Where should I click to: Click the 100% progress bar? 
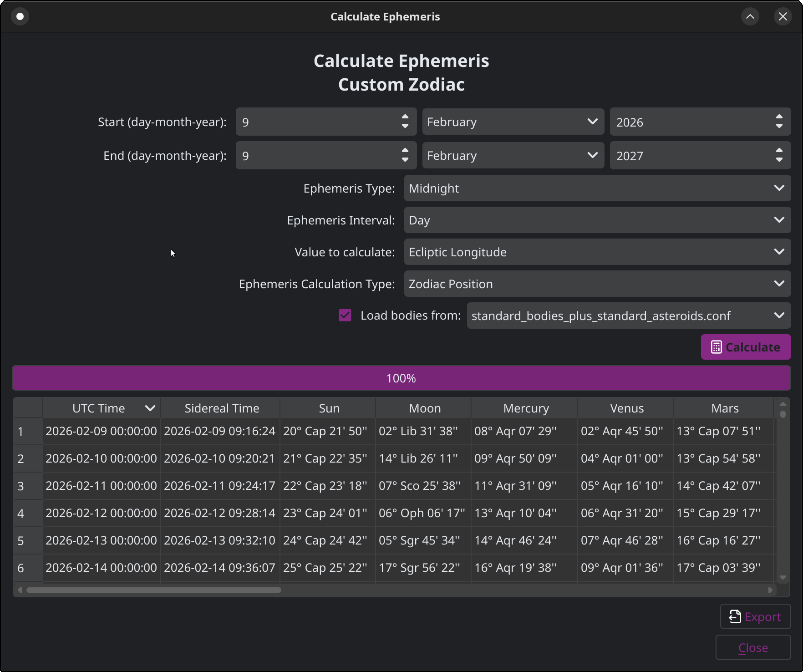click(401, 377)
